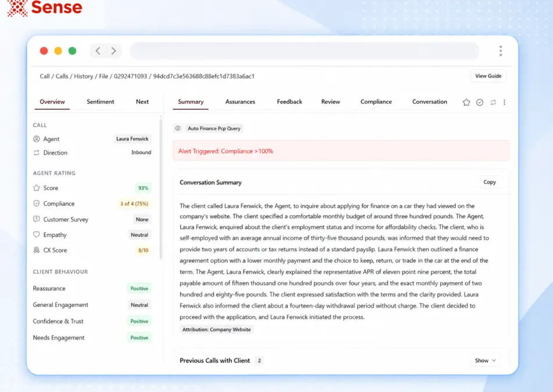
Task: Click the Empathy Neutral badge
Action: click(139, 235)
